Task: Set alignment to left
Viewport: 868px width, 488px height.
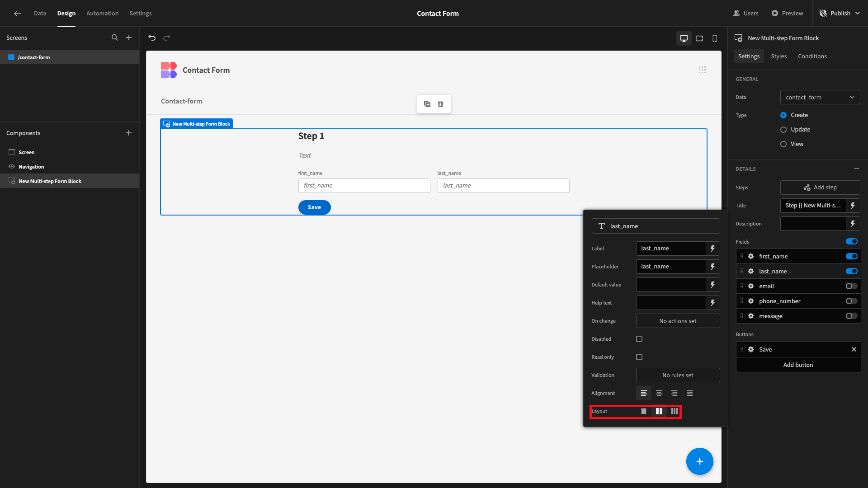Action: (644, 393)
